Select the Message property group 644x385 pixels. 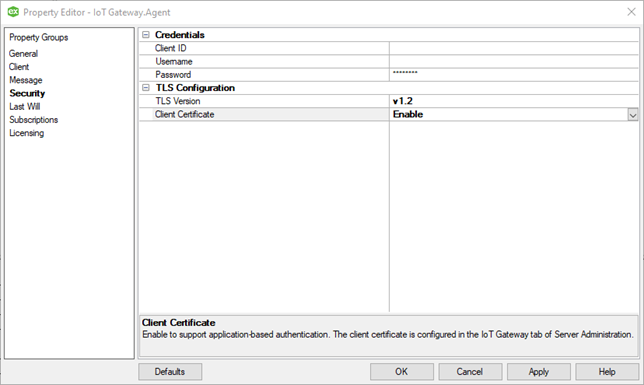pyautogui.click(x=25, y=80)
